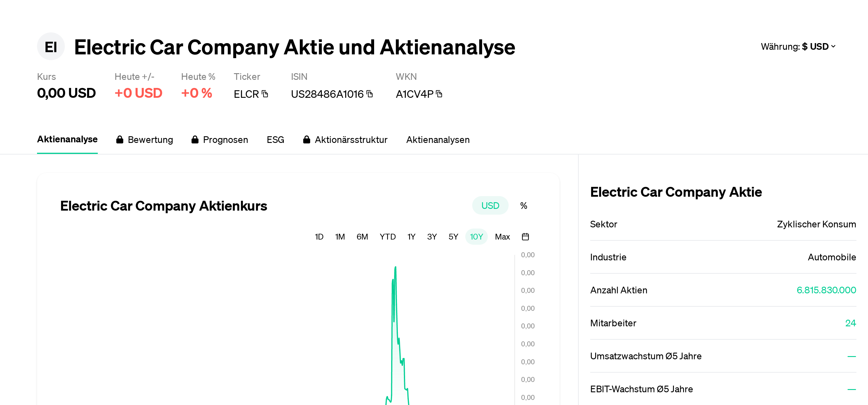Open the Aktienanalysen tab
Screen dimensions: 868x405
438,139
